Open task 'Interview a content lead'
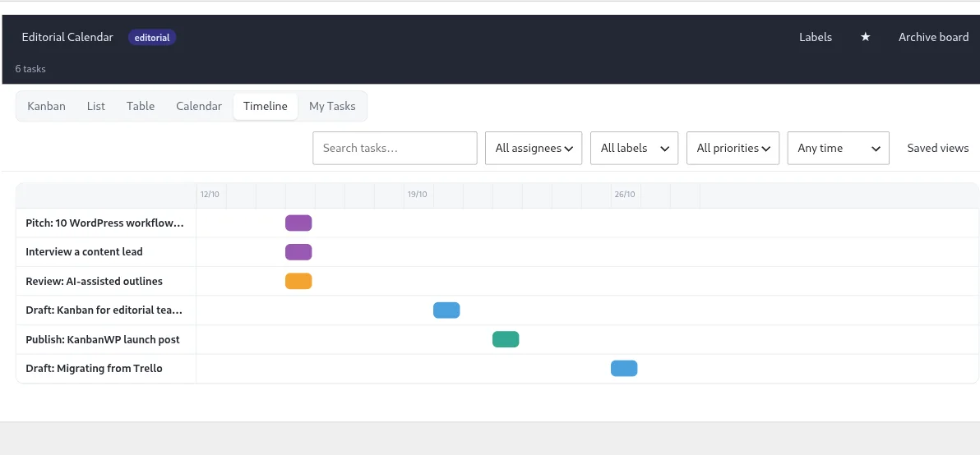The image size is (980, 455). 85,252
